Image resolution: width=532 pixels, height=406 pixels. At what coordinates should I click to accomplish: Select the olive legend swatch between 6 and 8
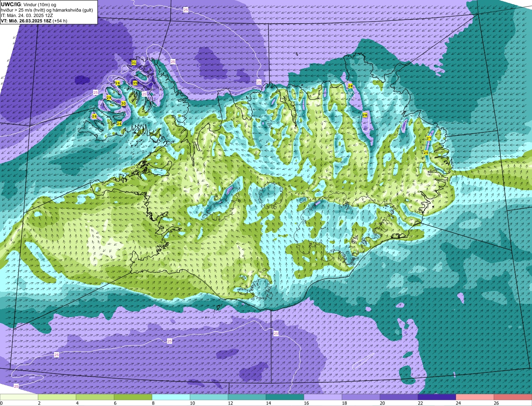(x=133, y=397)
